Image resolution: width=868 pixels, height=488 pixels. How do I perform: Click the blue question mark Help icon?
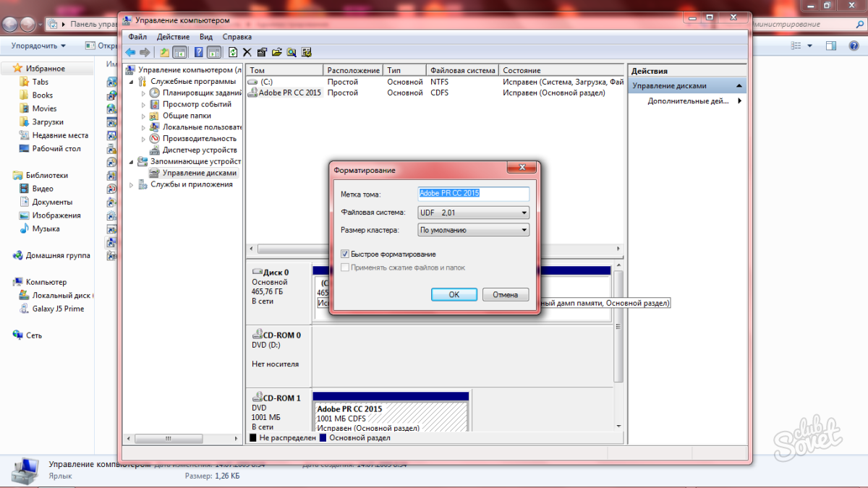pyautogui.click(x=197, y=52)
